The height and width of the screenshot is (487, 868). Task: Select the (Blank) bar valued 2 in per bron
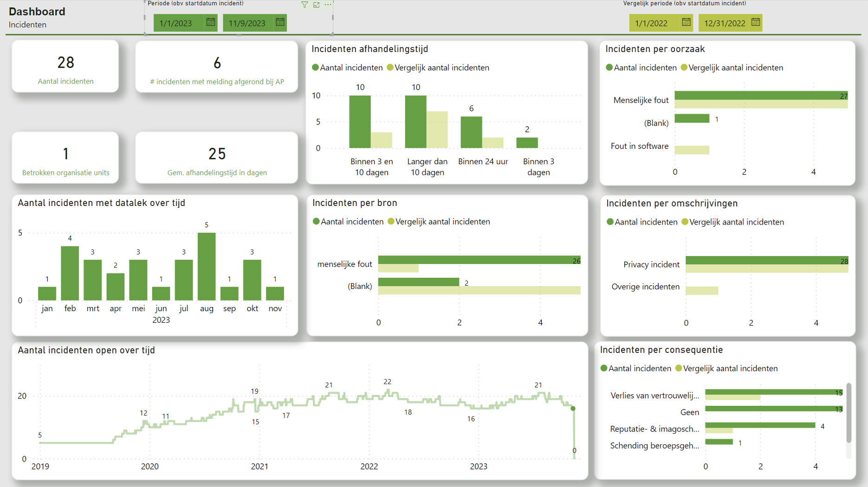[x=419, y=282]
